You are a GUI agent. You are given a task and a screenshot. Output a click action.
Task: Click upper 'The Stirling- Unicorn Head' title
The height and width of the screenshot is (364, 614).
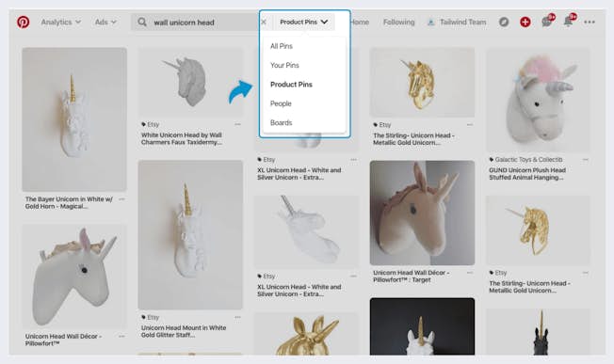click(414, 139)
